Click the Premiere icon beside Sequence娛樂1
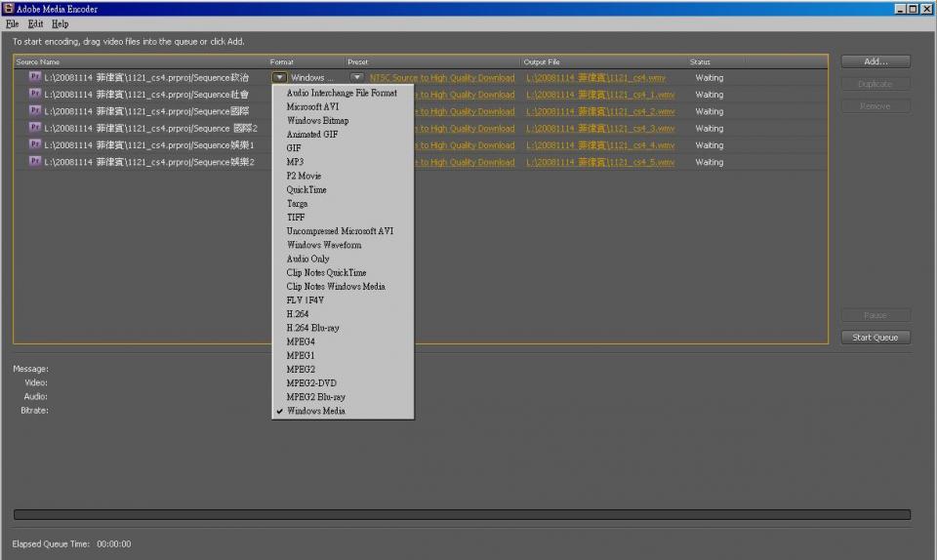This screenshot has width=937, height=560. 35,145
